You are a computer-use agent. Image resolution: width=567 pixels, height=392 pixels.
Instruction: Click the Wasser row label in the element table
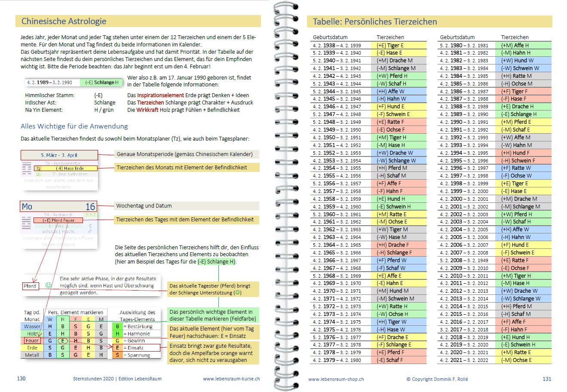[32, 327]
